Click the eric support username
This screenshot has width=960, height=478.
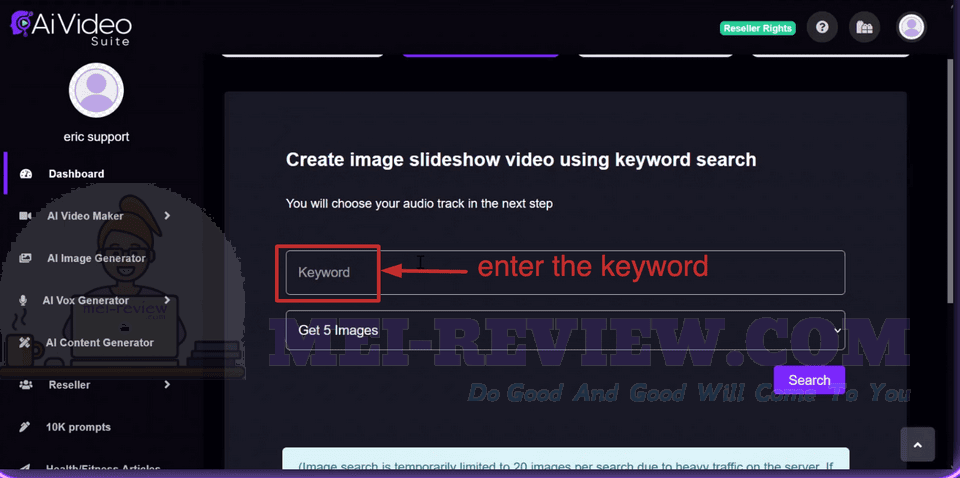tap(97, 137)
